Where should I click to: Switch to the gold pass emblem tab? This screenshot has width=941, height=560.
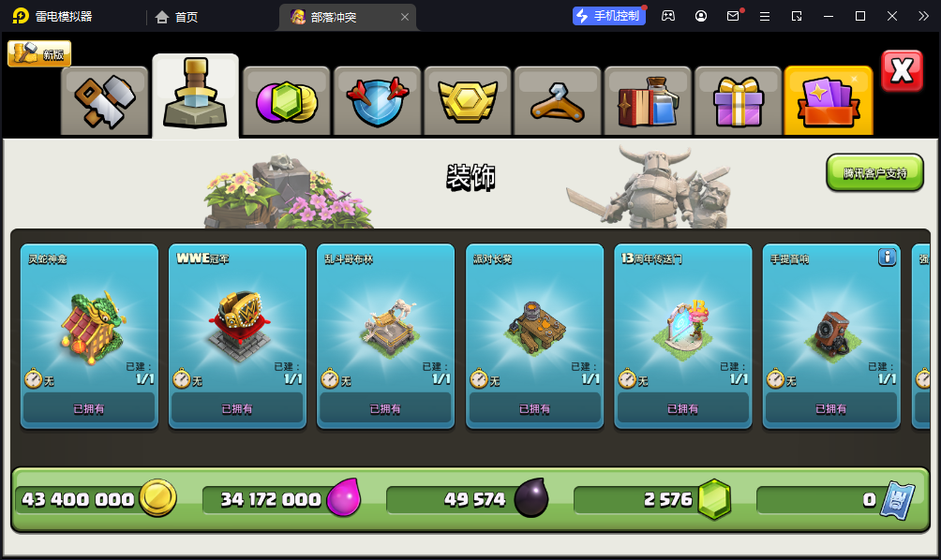468,101
